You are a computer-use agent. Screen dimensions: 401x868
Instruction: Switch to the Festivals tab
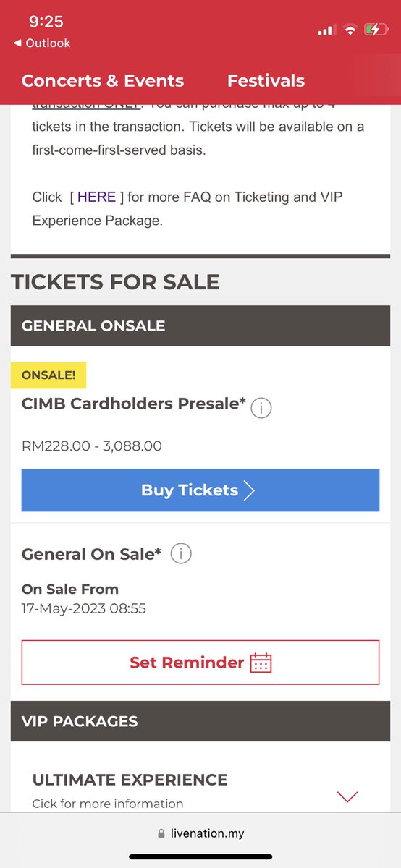(x=266, y=80)
